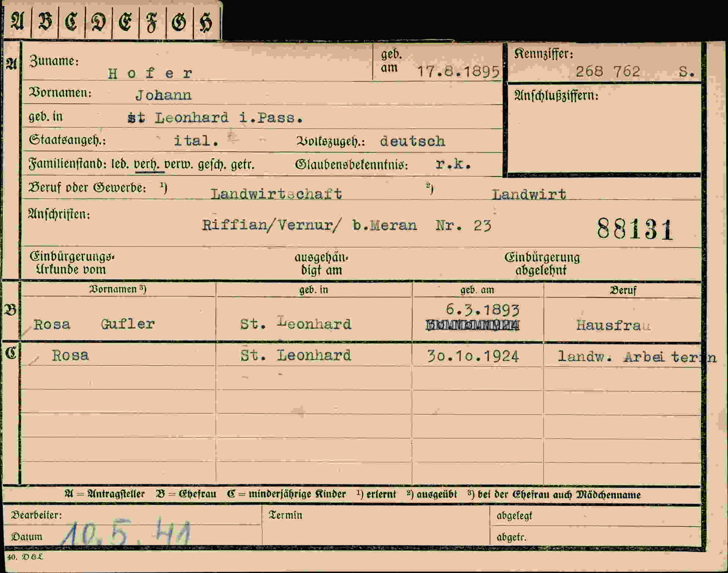
Task: Select index tab letter B
Action: (x=45, y=21)
